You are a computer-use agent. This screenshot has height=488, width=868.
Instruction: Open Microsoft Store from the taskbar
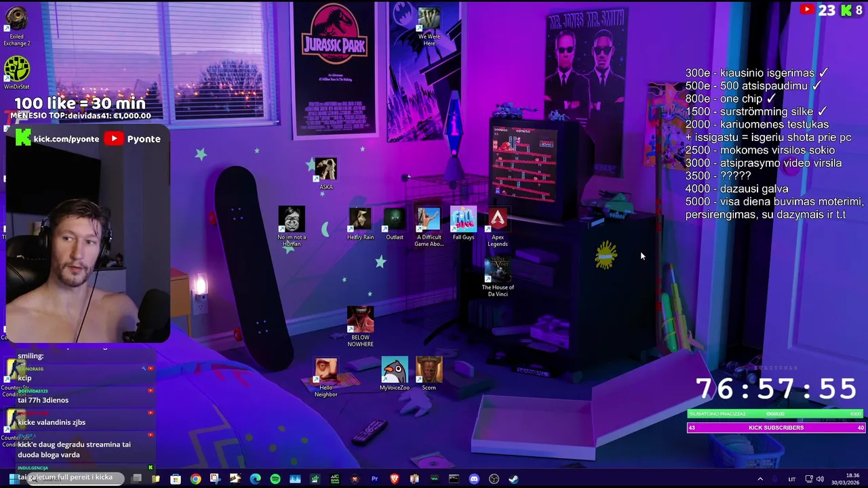point(176,479)
